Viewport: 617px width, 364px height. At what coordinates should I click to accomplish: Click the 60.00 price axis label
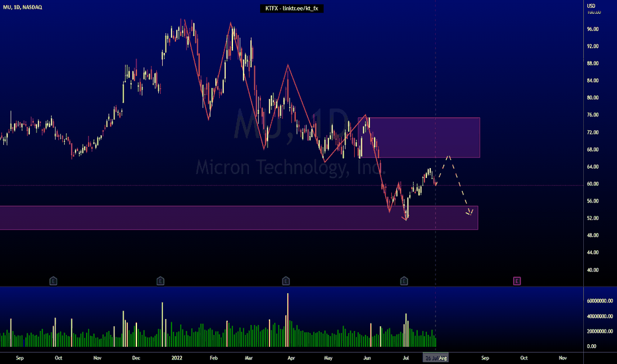pos(593,184)
